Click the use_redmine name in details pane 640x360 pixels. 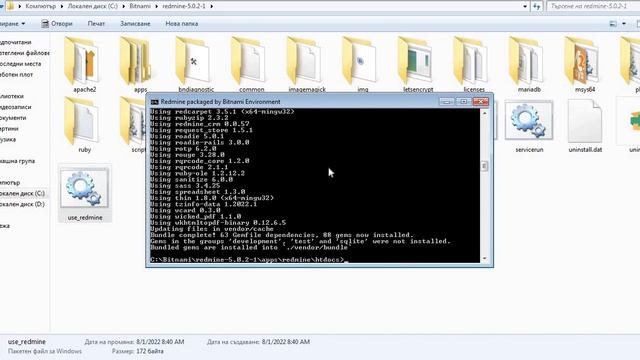(x=27, y=342)
